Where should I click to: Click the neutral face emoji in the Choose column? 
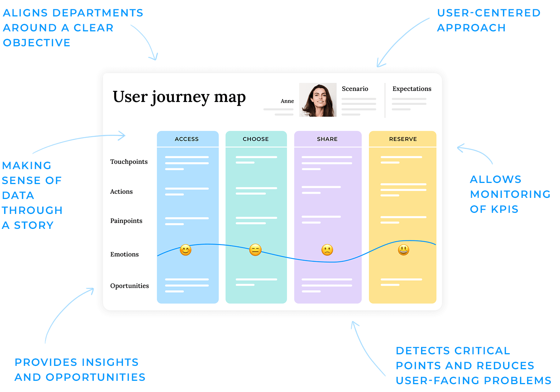[x=255, y=250]
